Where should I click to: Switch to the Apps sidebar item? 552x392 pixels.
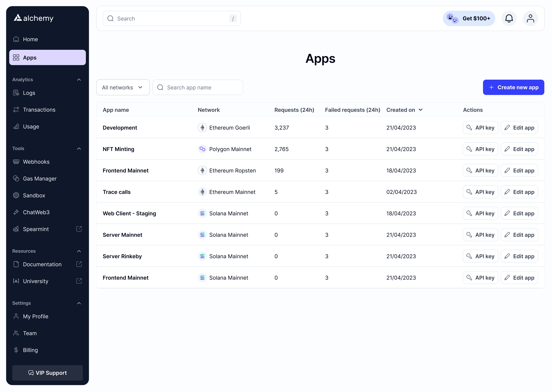[x=29, y=57]
